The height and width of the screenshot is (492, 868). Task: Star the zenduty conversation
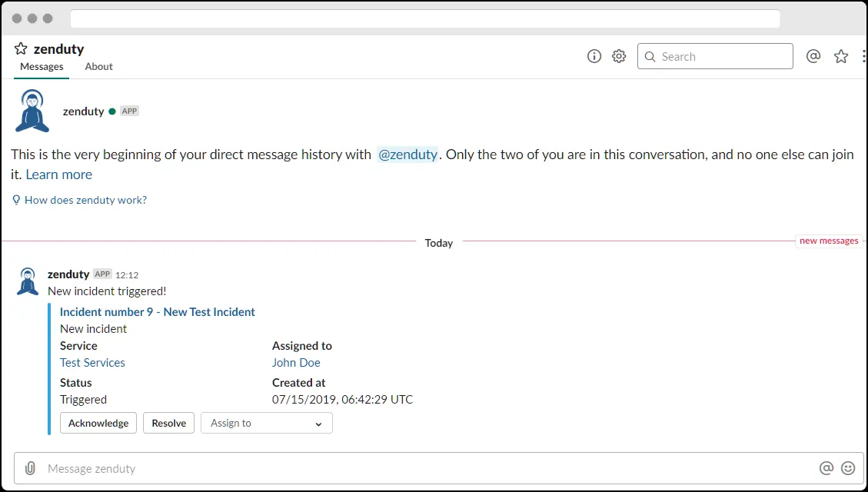pos(21,48)
